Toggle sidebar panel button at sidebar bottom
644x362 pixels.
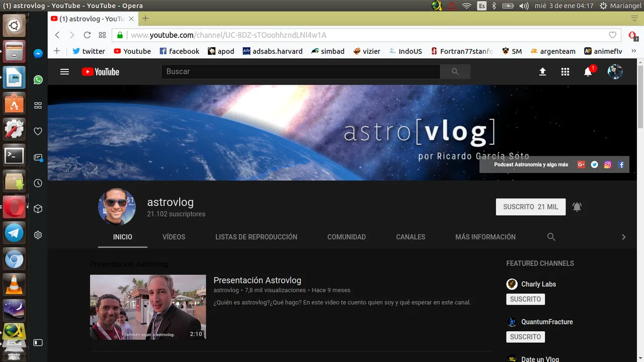tap(38, 342)
